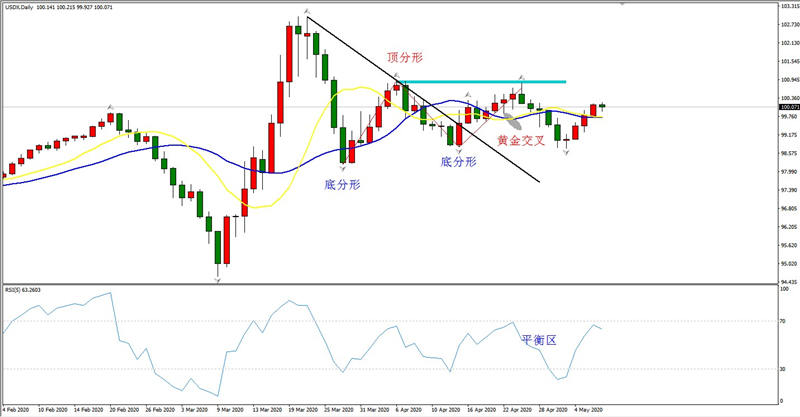Screen dimensions: 800x417
Task: Click date label 6 Apr 2020
Action: point(409,410)
